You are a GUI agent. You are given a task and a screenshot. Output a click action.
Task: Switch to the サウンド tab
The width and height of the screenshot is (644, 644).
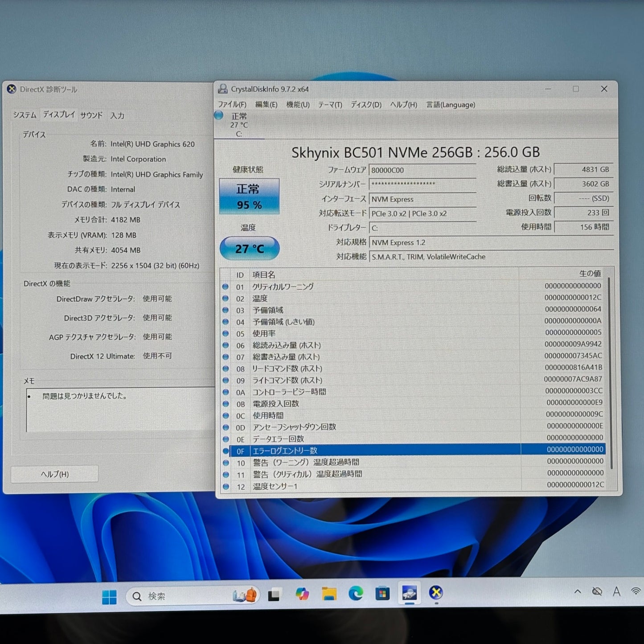click(x=91, y=115)
